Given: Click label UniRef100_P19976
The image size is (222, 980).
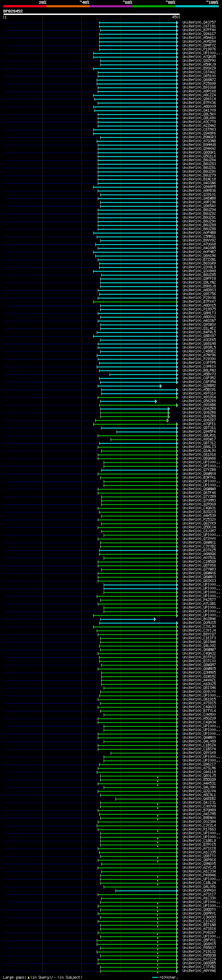Looking at the screenshot, I should tap(199, 49).
